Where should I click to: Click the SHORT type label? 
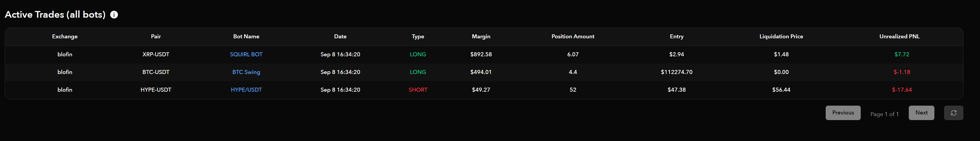tap(418, 90)
